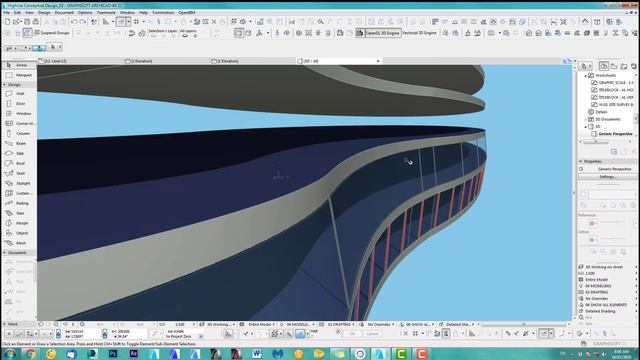
Task: Select the Marquee tool
Action: [x=19, y=75]
